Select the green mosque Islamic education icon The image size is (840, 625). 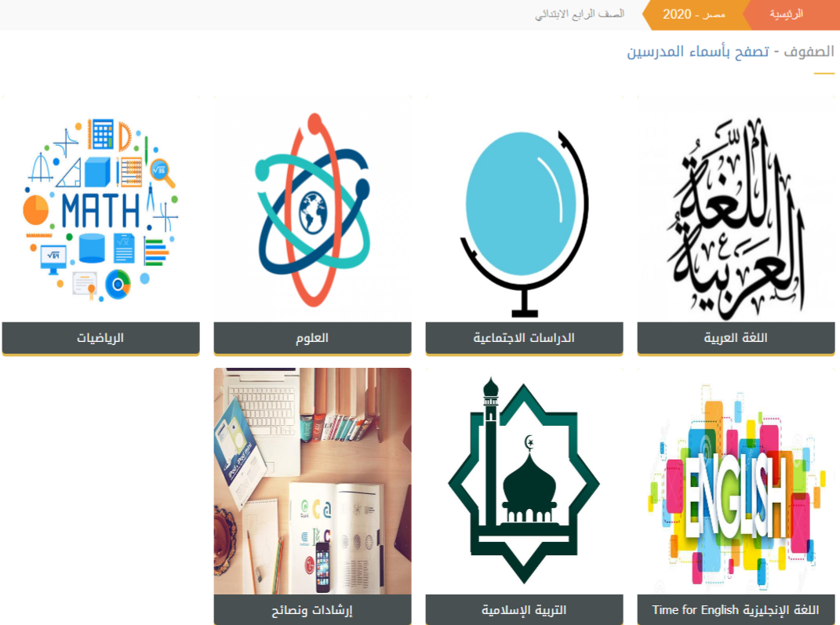tap(524, 481)
